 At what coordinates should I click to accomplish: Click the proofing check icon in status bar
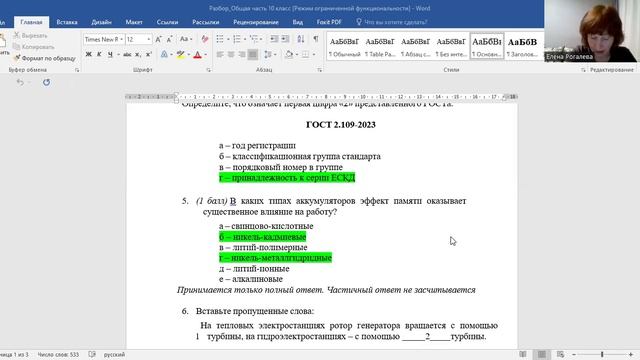(92, 355)
